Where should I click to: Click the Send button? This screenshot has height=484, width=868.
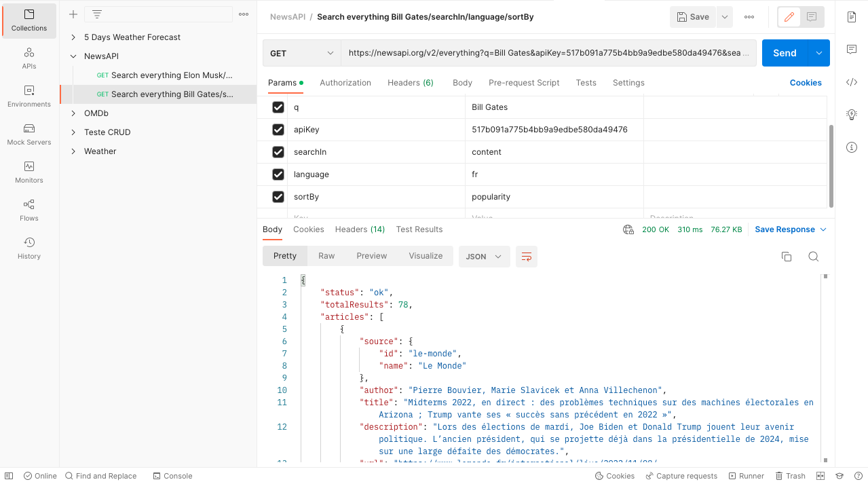pyautogui.click(x=784, y=52)
